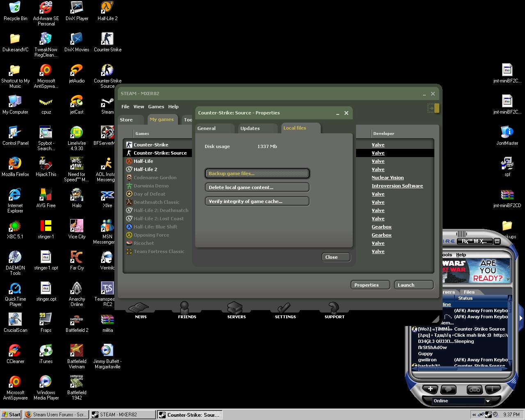Switch to the General properties tab
The width and height of the screenshot is (525, 420).
click(206, 128)
